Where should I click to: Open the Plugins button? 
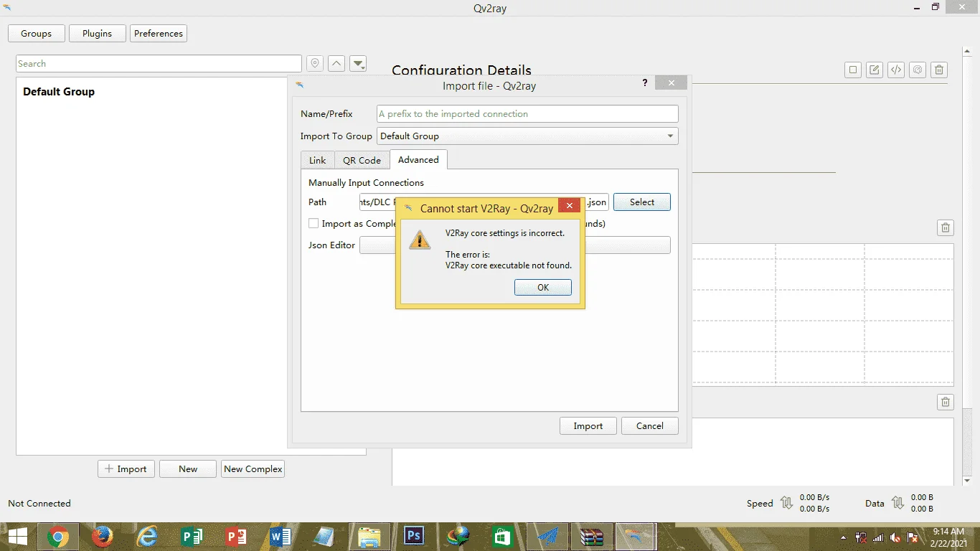point(98,33)
